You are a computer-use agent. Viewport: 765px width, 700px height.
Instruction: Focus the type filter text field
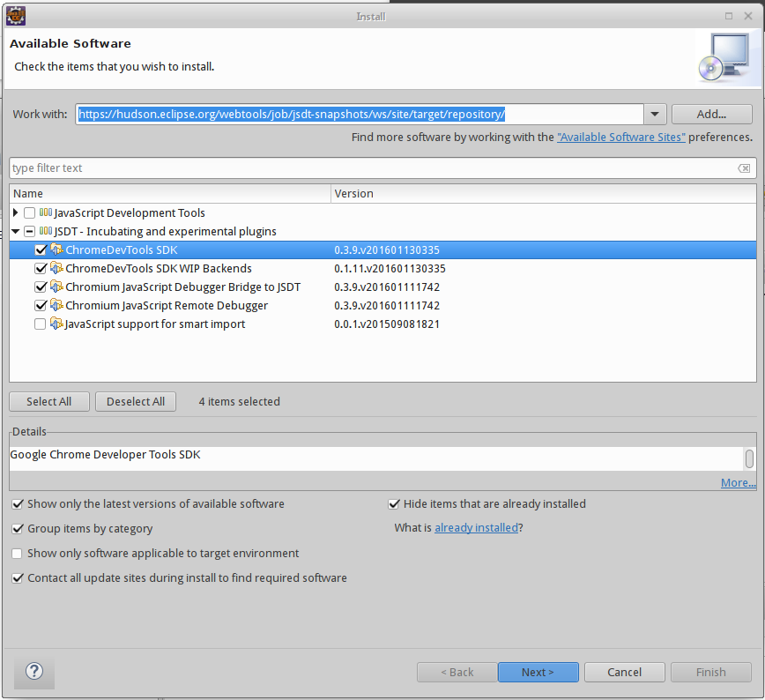[382, 168]
